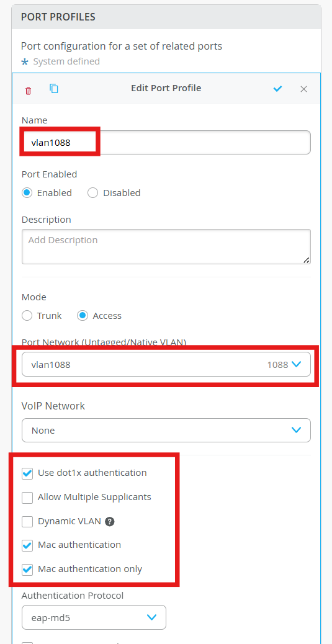Delete the port profile with trash icon
The image size is (332, 644).
tap(28, 91)
